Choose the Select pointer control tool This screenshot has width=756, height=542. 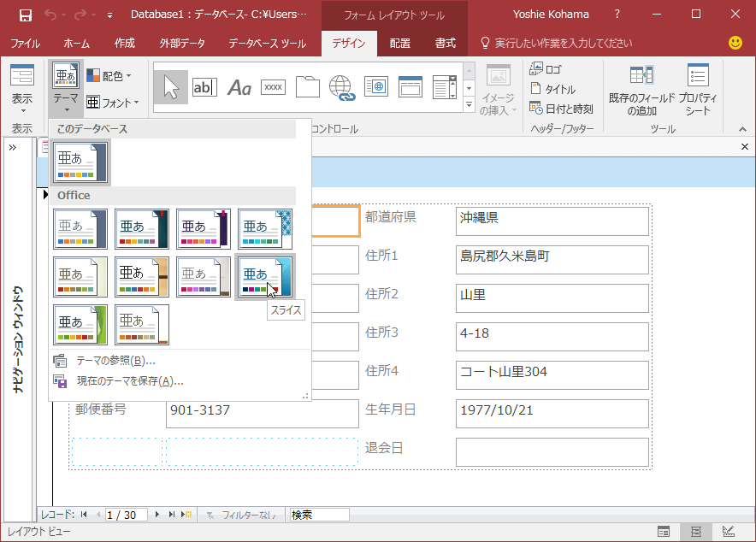pos(171,87)
